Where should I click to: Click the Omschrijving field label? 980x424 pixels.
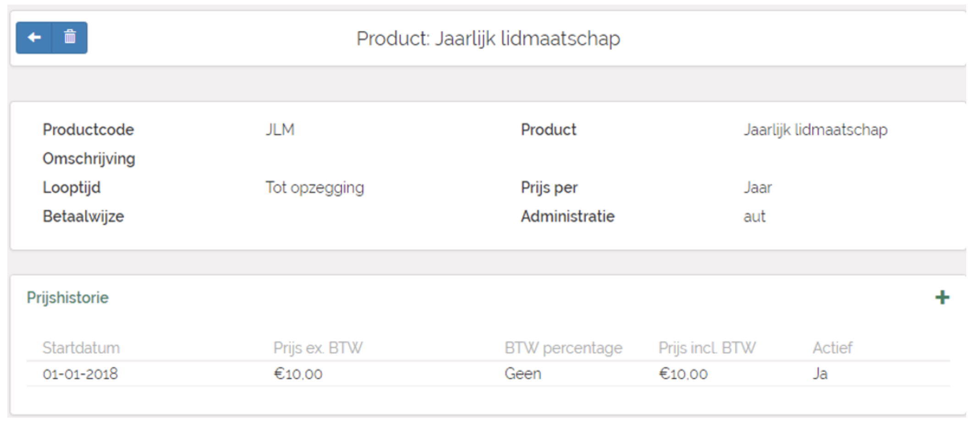(89, 159)
